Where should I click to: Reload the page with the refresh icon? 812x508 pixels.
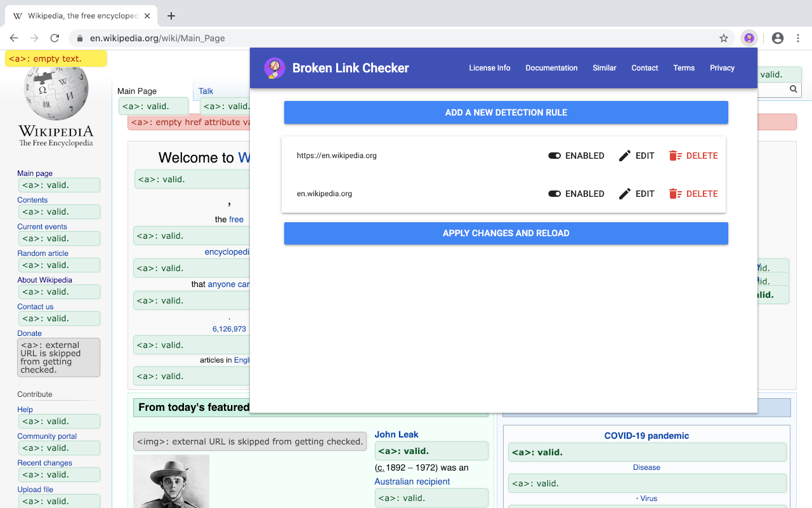pyautogui.click(x=55, y=38)
